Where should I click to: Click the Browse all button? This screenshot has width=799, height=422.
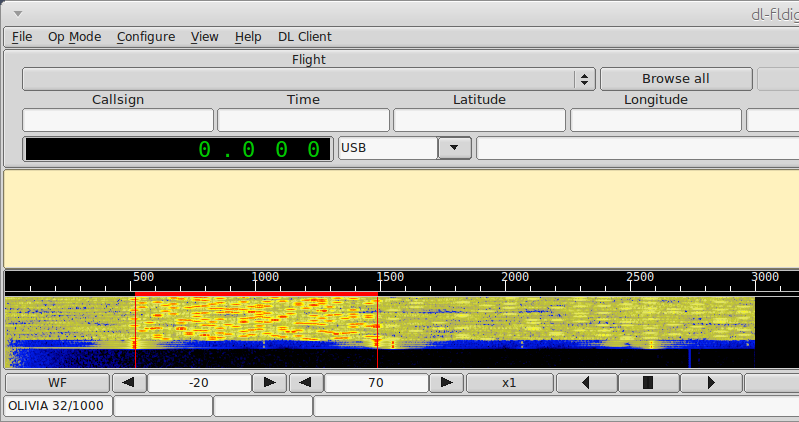point(676,79)
